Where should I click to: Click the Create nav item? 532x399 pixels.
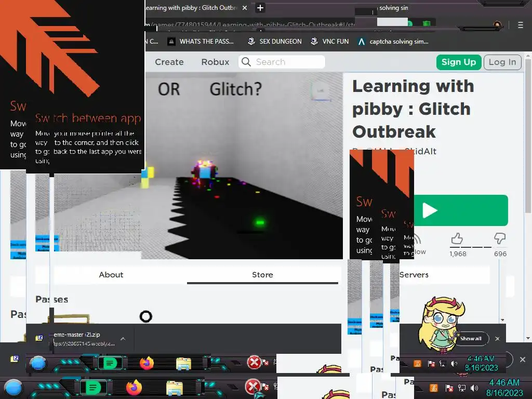[169, 62]
